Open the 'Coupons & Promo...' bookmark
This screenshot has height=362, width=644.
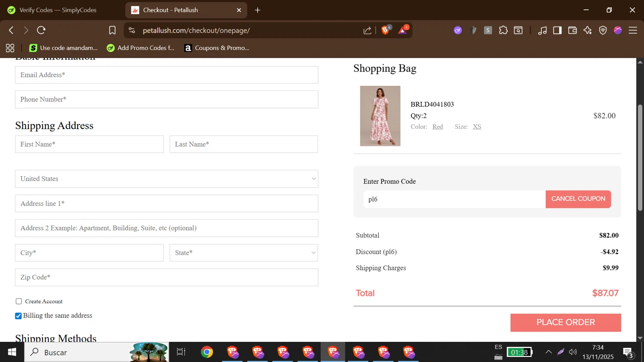(217, 48)
